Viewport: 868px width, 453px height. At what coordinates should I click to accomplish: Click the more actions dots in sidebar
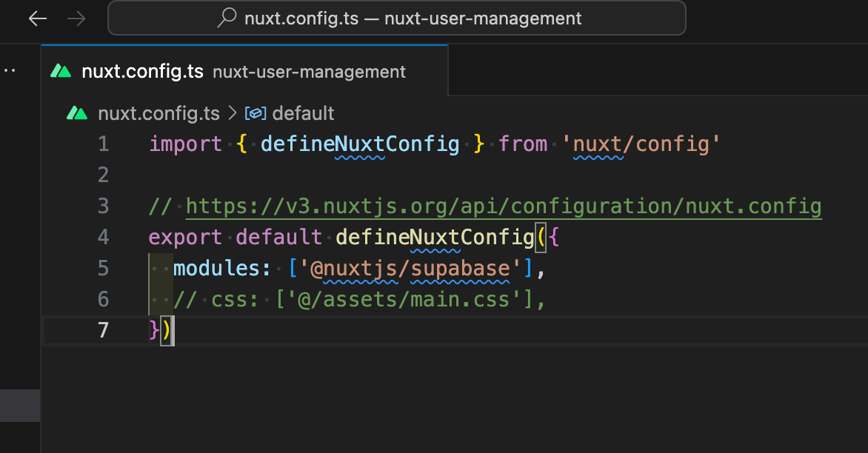[10, 71]
